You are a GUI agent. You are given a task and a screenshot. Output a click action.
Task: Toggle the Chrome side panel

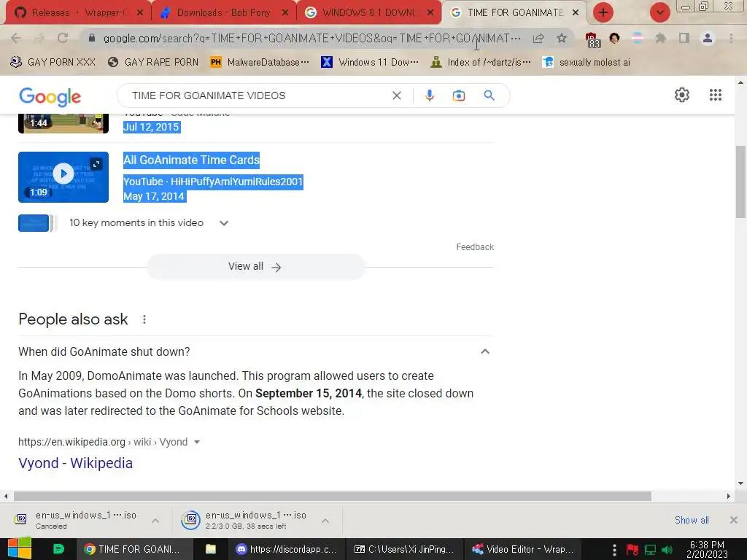pyautogui.click(x=684, y=38)
